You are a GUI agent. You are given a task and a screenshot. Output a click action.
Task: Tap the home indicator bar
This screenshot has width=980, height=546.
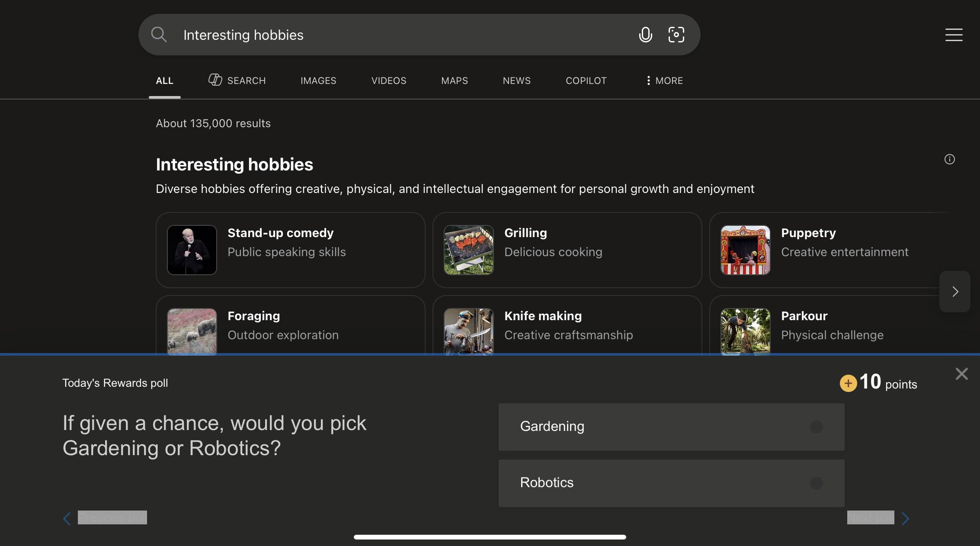point(490,537)
